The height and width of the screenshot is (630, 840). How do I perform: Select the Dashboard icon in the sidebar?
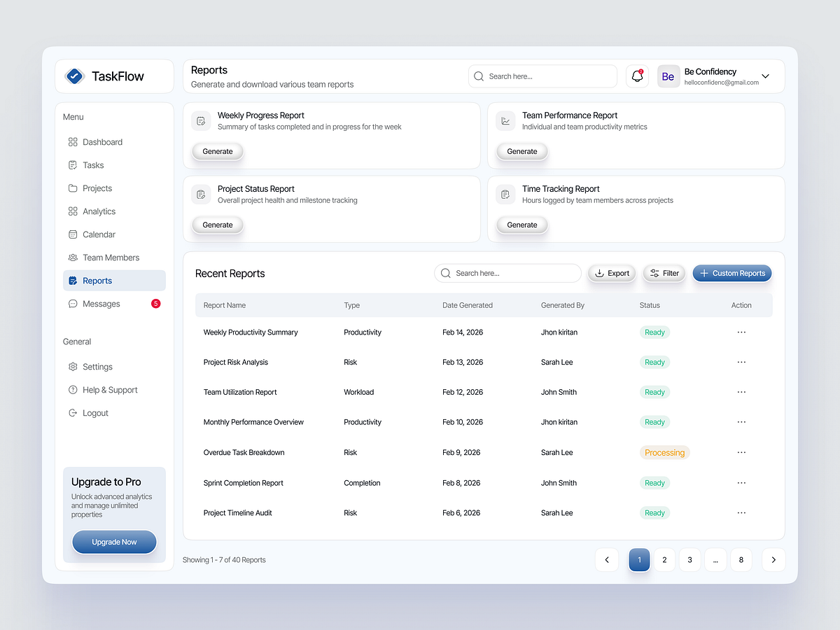pyautogui.click(x=73, y=141)
